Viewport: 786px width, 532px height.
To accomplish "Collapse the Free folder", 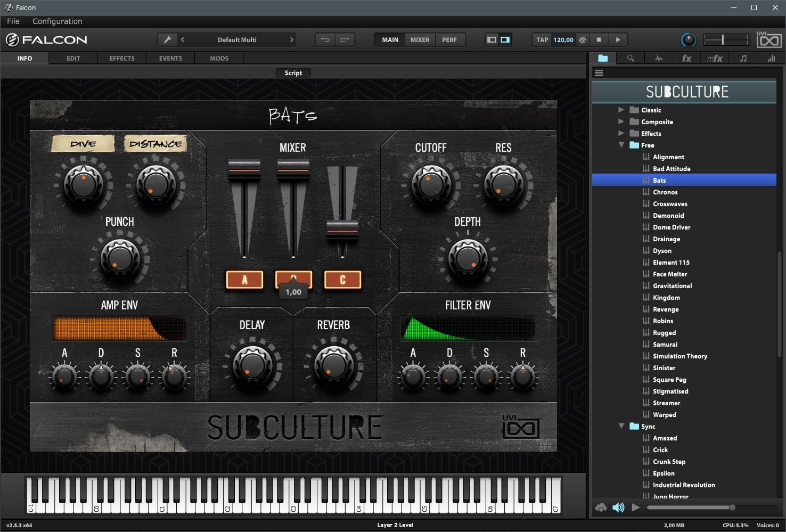I will [621, 145].
